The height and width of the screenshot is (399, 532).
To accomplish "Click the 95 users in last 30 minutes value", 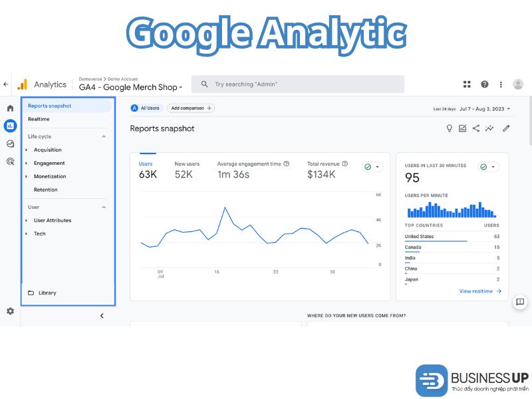I will [x=412, y=178].
